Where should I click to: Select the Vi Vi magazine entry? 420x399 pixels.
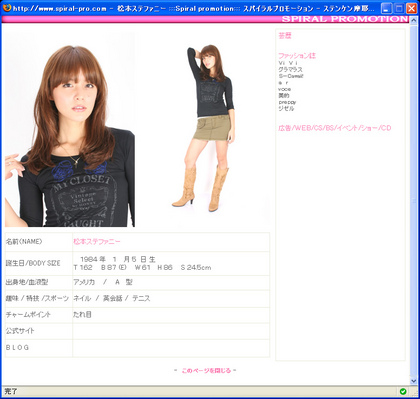click(288, 63)
